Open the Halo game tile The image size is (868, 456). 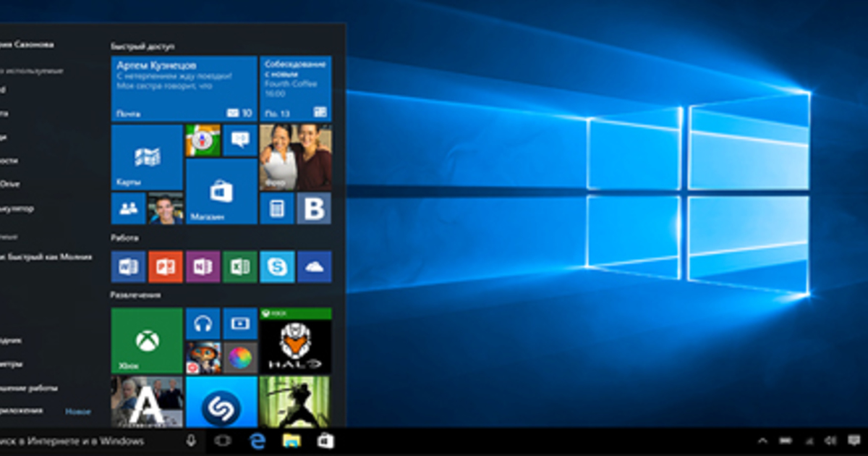295,340
